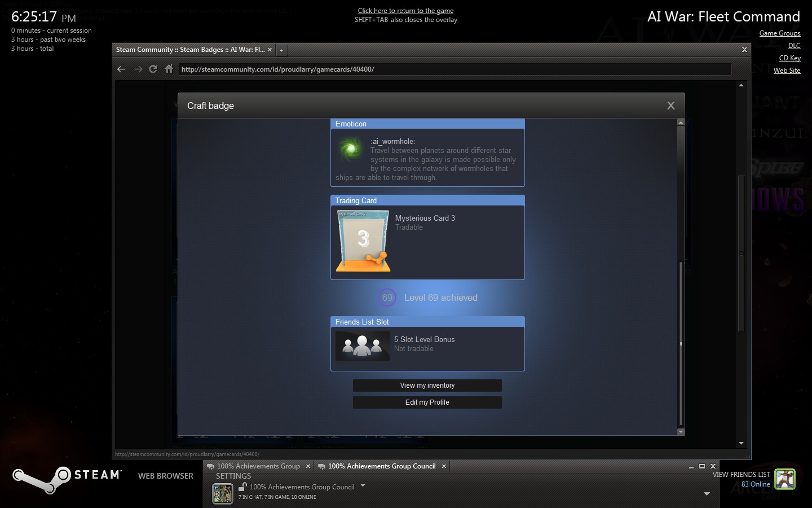This screenshot has width=812, height=508.
Task: Open the Mysterious Card 3 thumbnail
Action: point(363,241)
